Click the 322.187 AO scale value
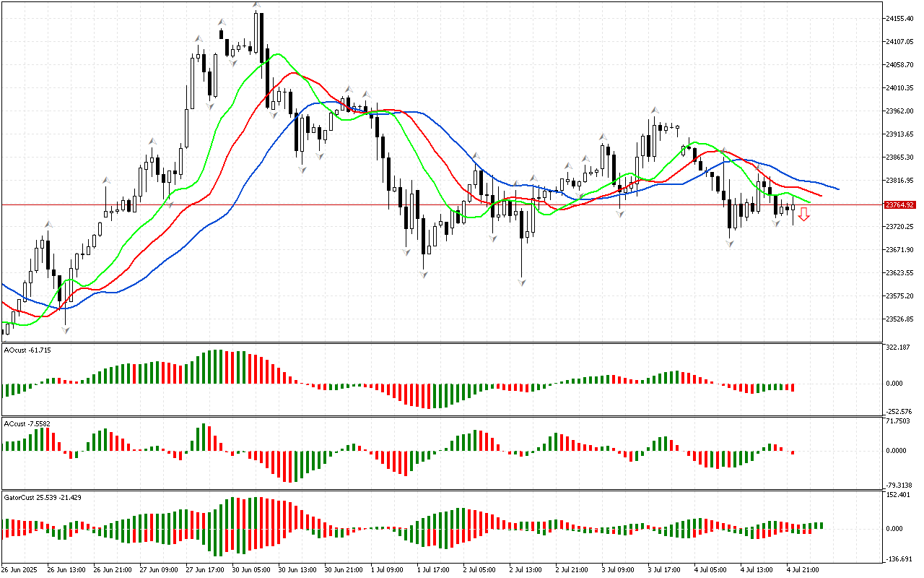Viewport: 924px width, 578px height. (x=898, y=348)
